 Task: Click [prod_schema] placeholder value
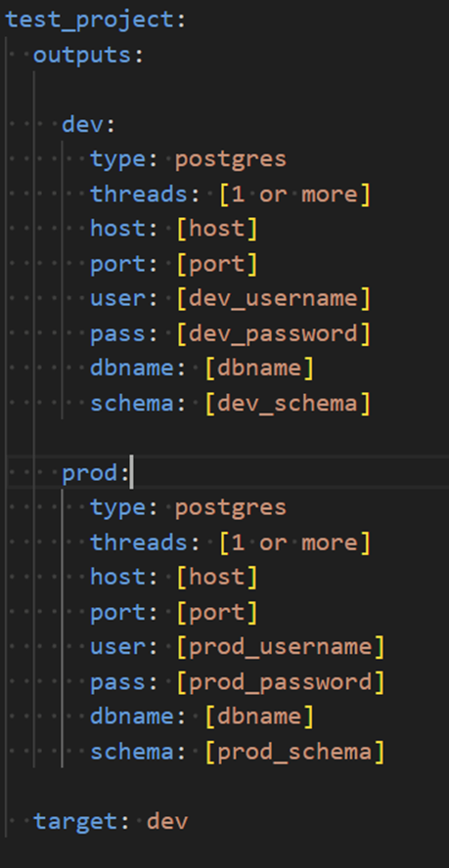(x=294, y=752)
